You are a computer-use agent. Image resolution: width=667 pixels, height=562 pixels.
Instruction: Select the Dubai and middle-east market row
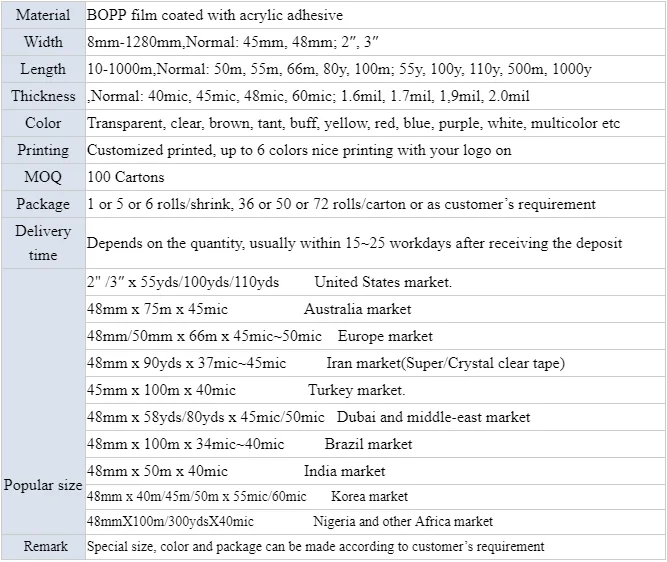tap(309, 418)
